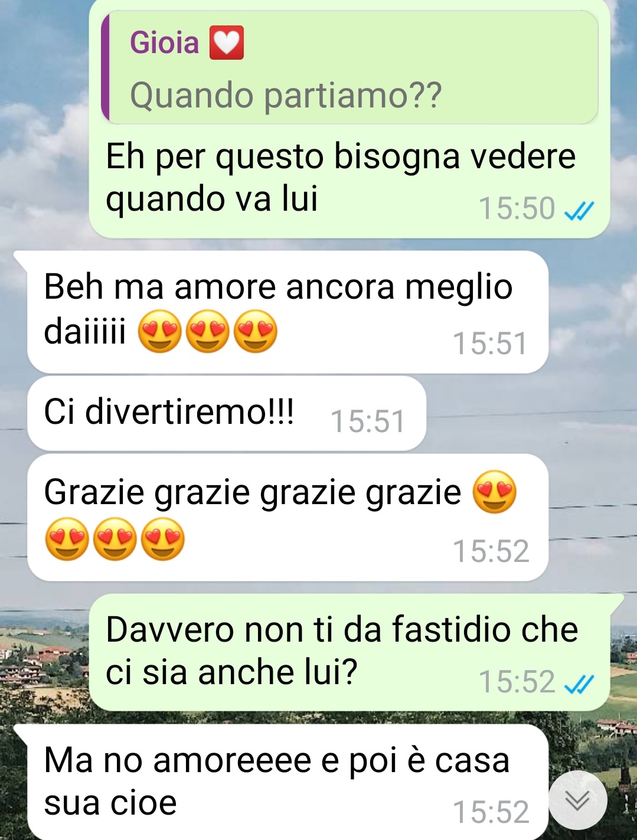Tap the first heart-eyes emoji after 'daiiiii'
The height and width of the screenshot is (840, 637).
(x=159, y=331)
